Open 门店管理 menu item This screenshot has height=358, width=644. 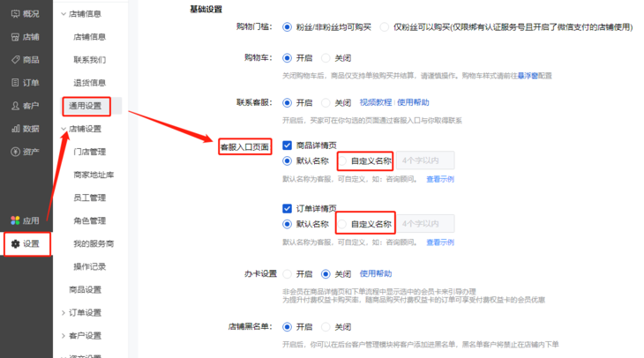[x=89, y=152]
